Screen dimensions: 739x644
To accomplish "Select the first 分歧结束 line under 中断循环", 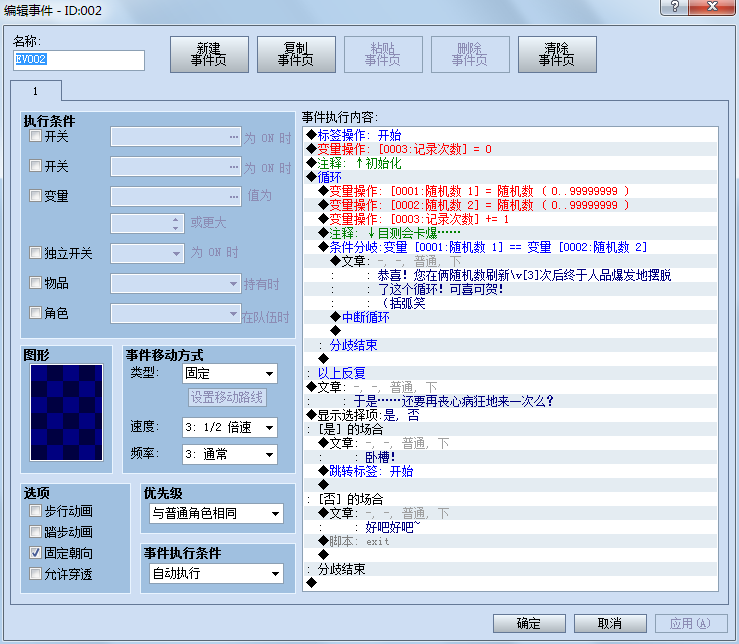I will pos(511,346).
